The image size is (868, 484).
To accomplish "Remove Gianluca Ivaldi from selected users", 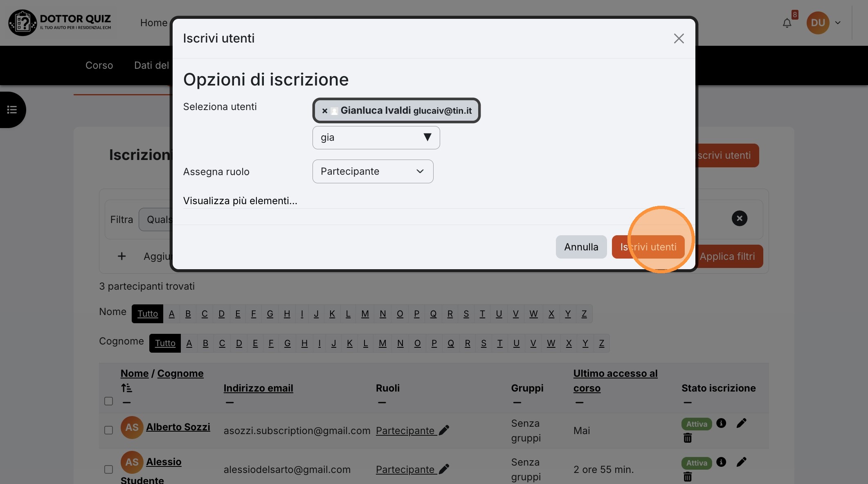I will point(324,111).
